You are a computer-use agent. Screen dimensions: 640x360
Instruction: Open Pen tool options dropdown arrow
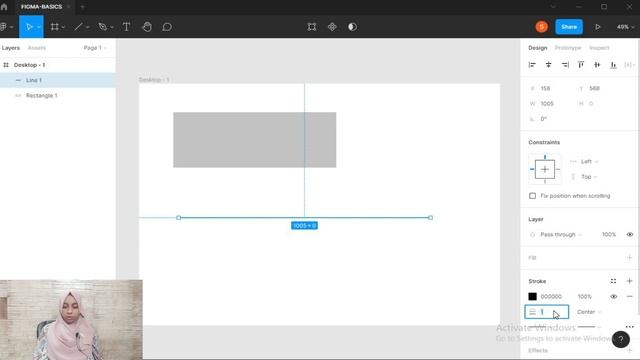[112, 27]
